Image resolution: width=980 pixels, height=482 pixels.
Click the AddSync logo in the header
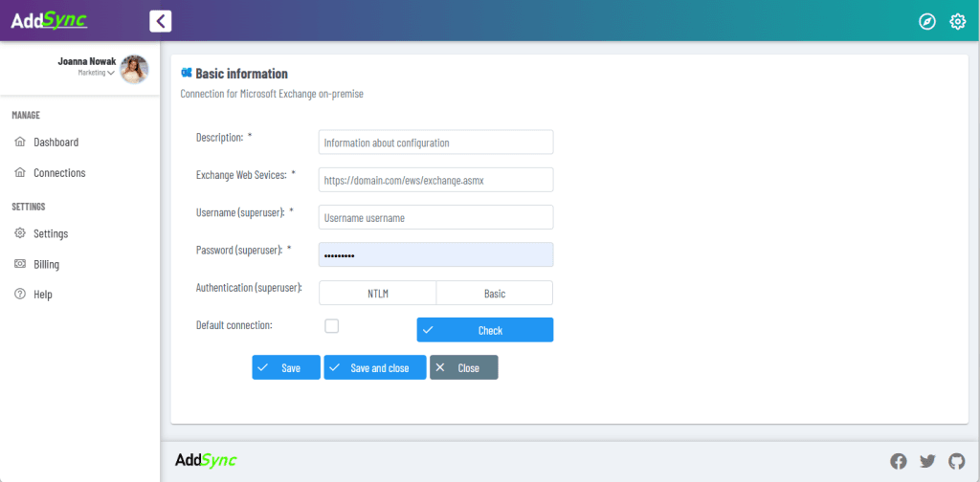[50, 21]
